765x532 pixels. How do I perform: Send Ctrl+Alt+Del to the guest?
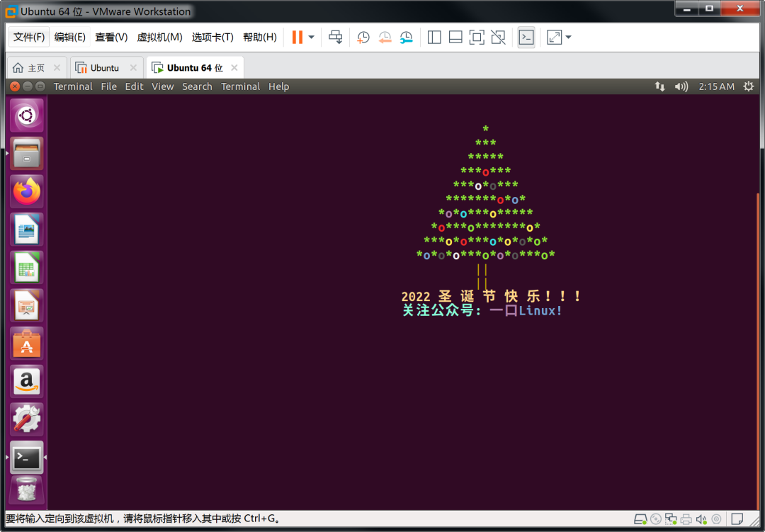pos(335,37)
